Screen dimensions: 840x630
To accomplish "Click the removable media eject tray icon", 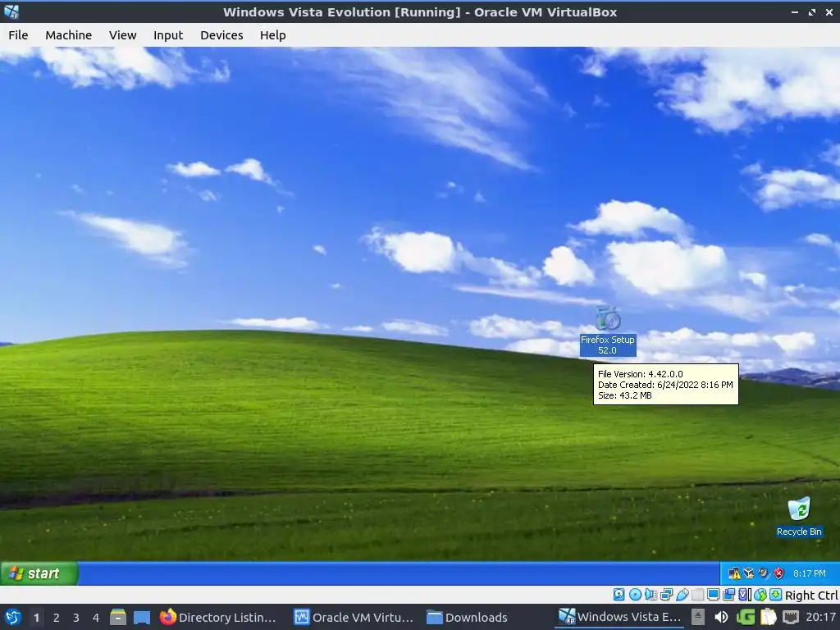I will 697,617.
